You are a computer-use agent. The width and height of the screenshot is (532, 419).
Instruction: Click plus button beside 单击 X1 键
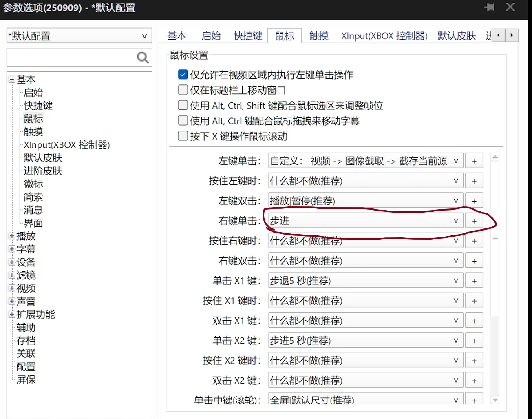tap(474, 281)
